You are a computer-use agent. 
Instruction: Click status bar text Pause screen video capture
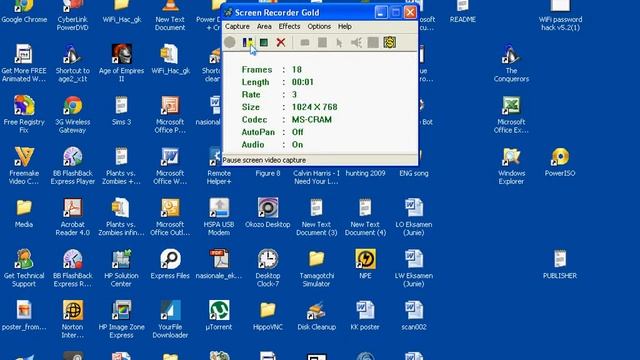pos(264,160)
